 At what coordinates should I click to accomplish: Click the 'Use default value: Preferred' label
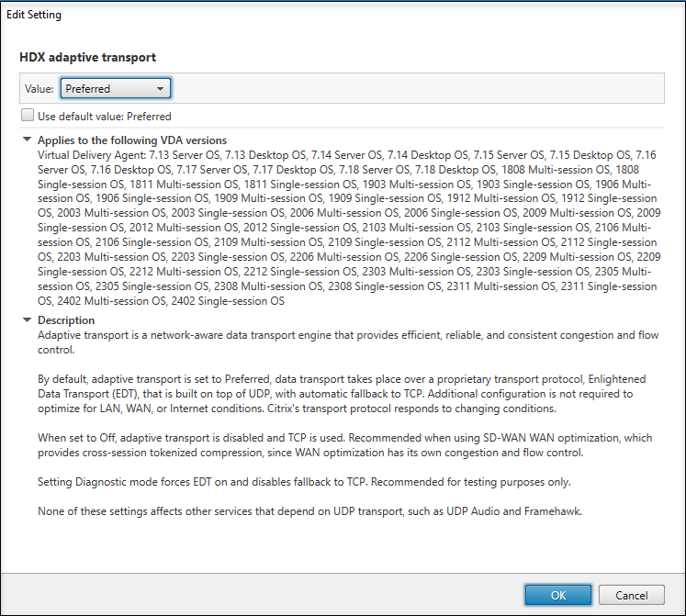[x=104, y=117]
